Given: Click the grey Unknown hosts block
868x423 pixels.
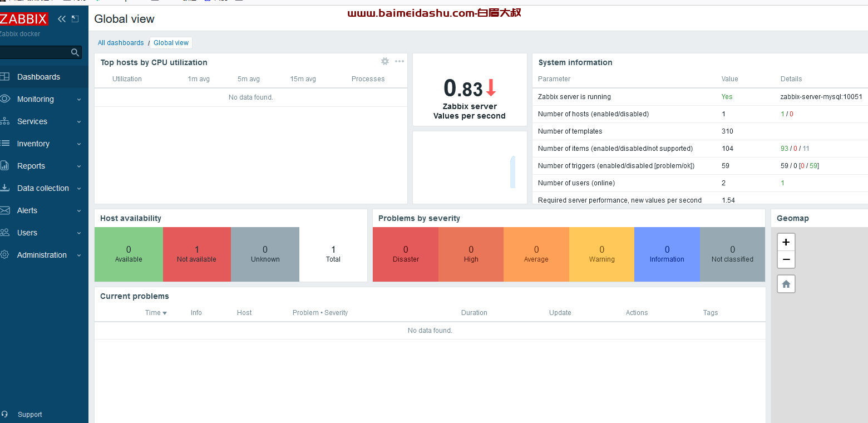Looking at the screenshot, I should 265,254.
